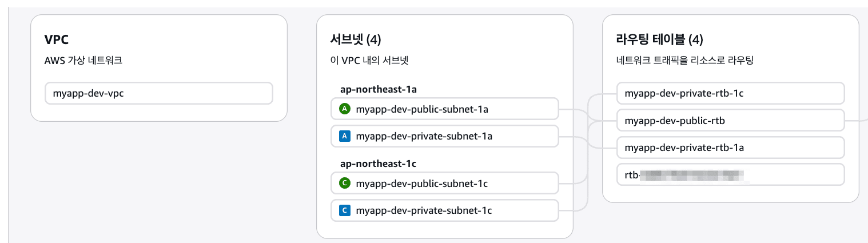Click the 서브넷 (4) heading
Image resolution: width=868 pixels, height=243 pixels.
click(356, 39)
